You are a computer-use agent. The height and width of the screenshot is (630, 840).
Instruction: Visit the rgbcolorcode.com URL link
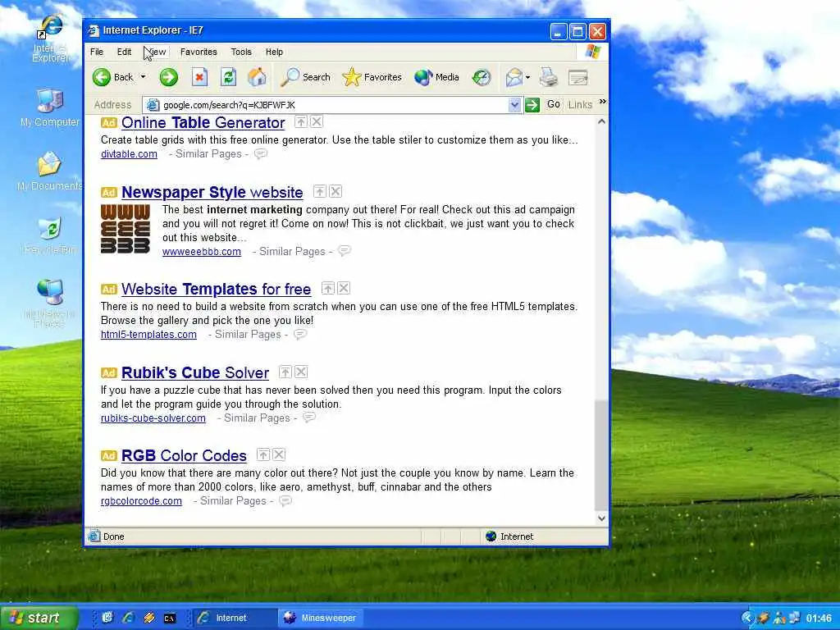click(141, 501)
